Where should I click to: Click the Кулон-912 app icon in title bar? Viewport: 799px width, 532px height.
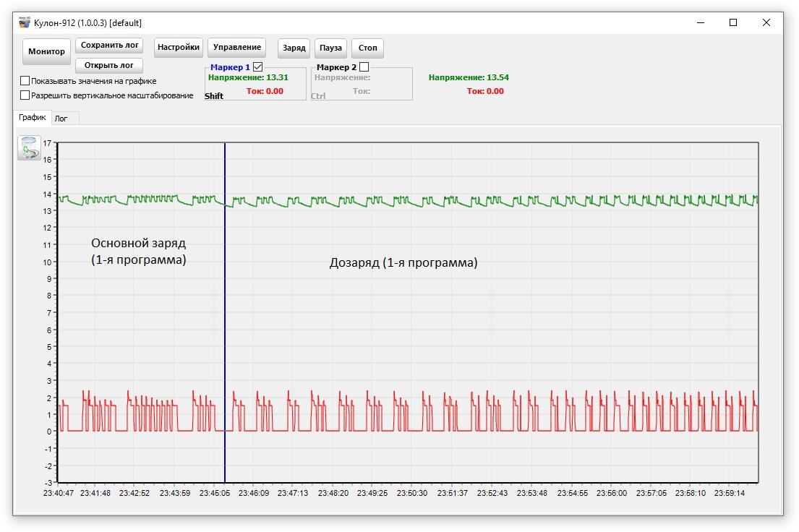(25, 22)
